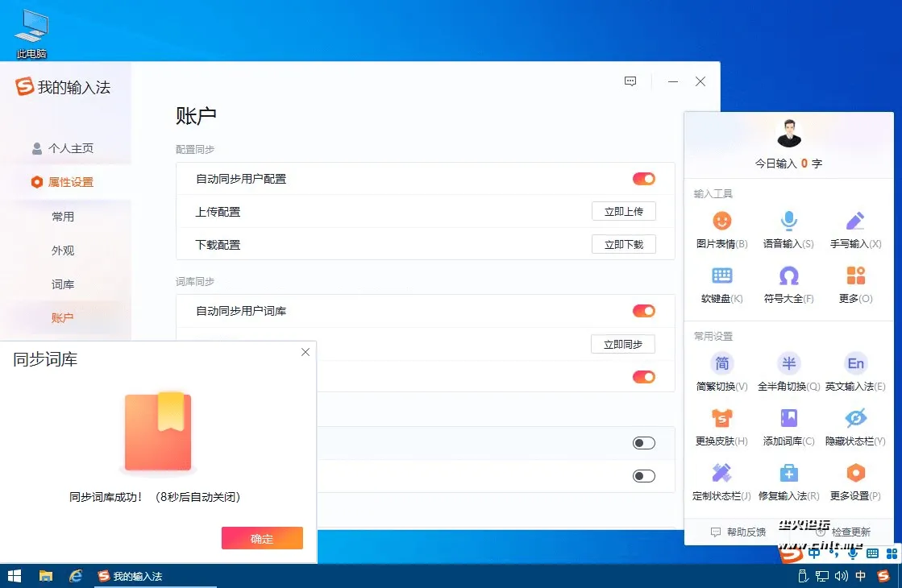Turn off 自动同步用户词库 syncing
This screenshot has height=588, width=902.
coord(643,310)
